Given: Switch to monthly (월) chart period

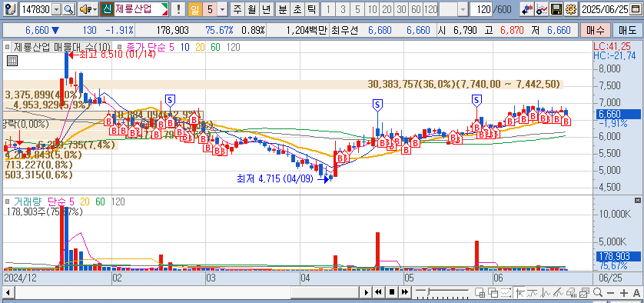Looking at the screenshot, I should (251, 8).
